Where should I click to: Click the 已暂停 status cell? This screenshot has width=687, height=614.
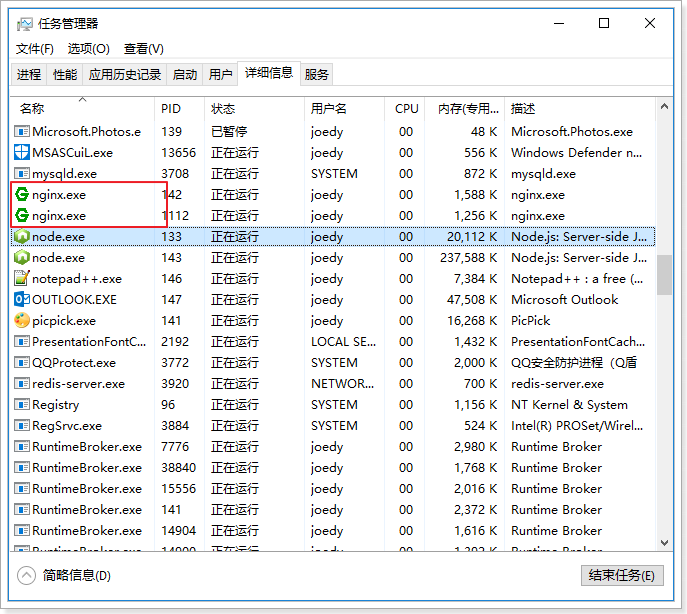(229, 131)
